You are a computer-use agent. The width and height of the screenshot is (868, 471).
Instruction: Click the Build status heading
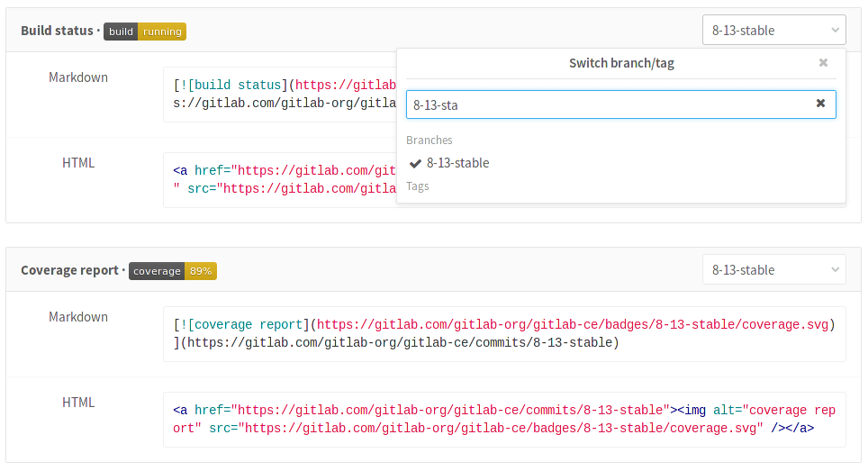pos(56,31)
